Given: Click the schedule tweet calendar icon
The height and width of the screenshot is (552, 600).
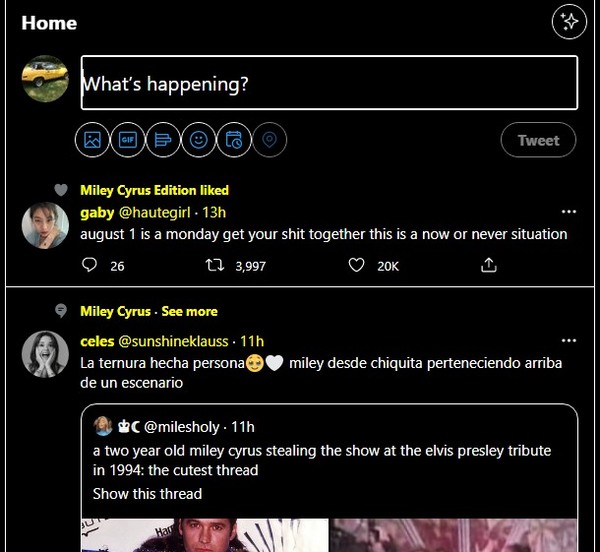Looking at the screenshot, I should [x=234, y=140].
